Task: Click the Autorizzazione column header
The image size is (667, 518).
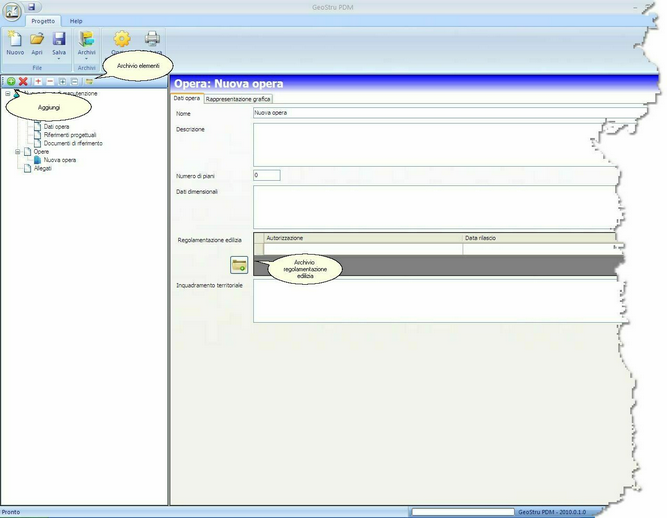Action: [363, 238]
